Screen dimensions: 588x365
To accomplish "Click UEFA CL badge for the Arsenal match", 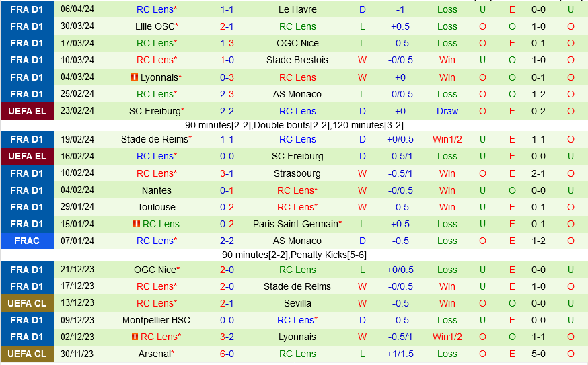I will pyautogui.click(x=27, y=354).
